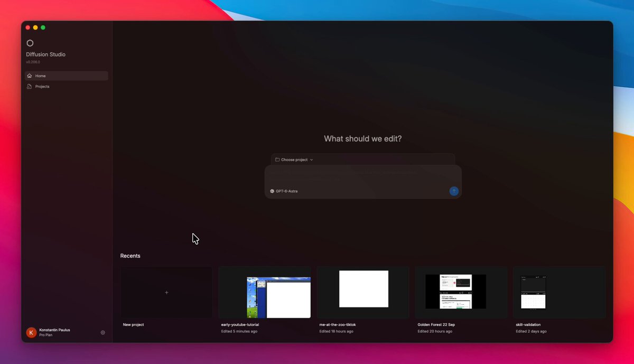The image size is (634, 364).
Task: Open the skill-validation project thumbnail
Action: coord(560,292)
